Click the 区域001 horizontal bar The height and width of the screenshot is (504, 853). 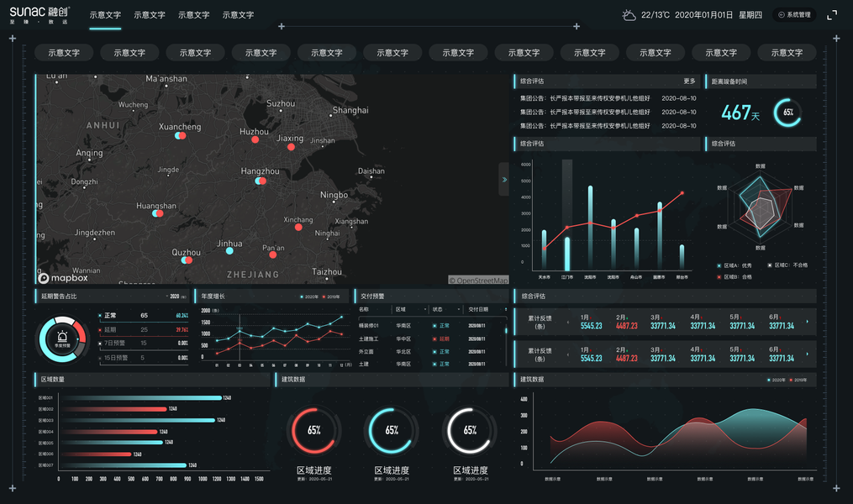click(143, 398)
